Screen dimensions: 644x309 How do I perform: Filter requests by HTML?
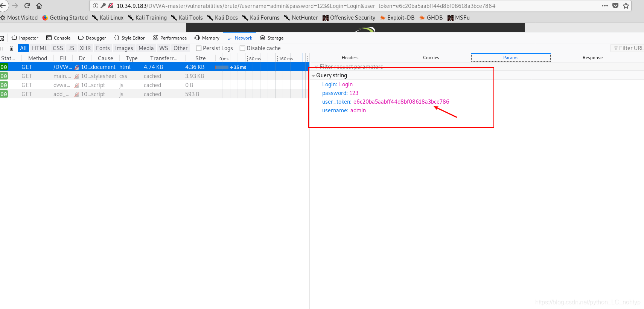click(x=40, y=48)
